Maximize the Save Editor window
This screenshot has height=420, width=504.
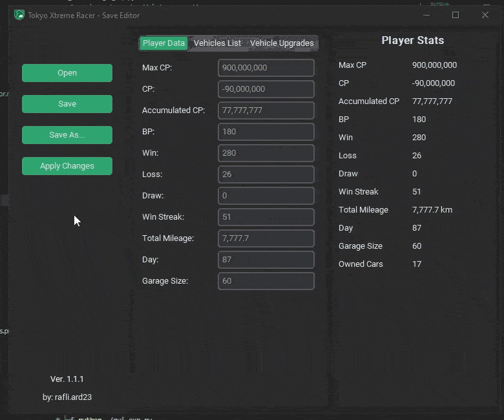456,15
